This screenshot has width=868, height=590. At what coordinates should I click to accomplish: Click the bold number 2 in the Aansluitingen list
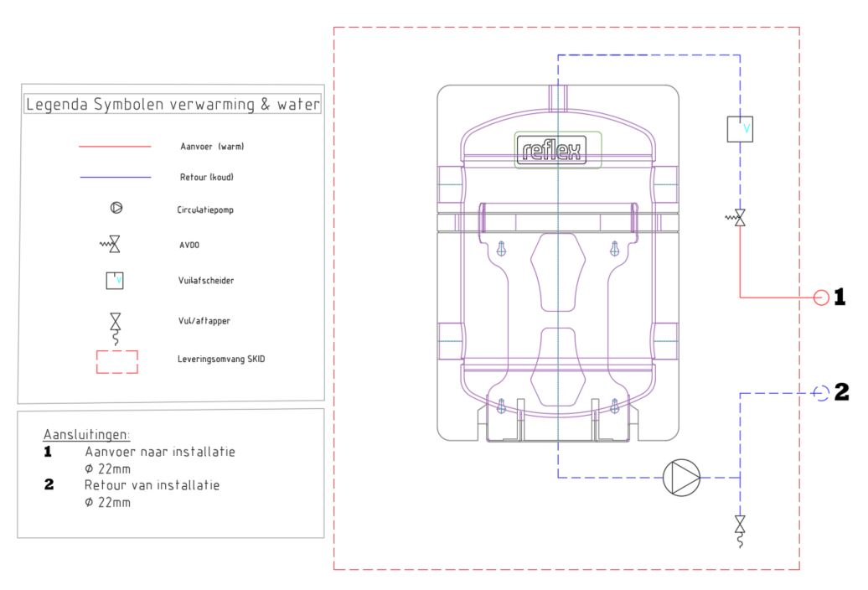tap(49, 485)
